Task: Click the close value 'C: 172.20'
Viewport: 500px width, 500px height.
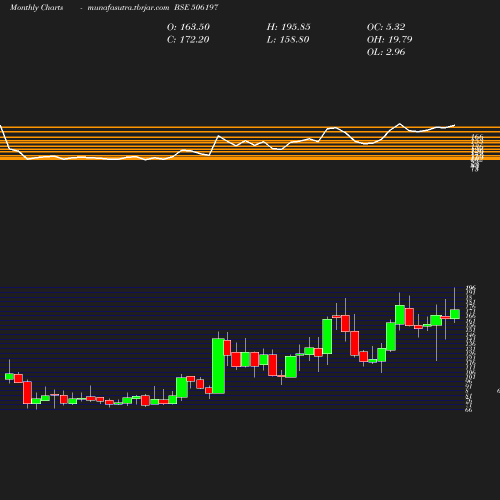Action: click(x=188, y=40)
